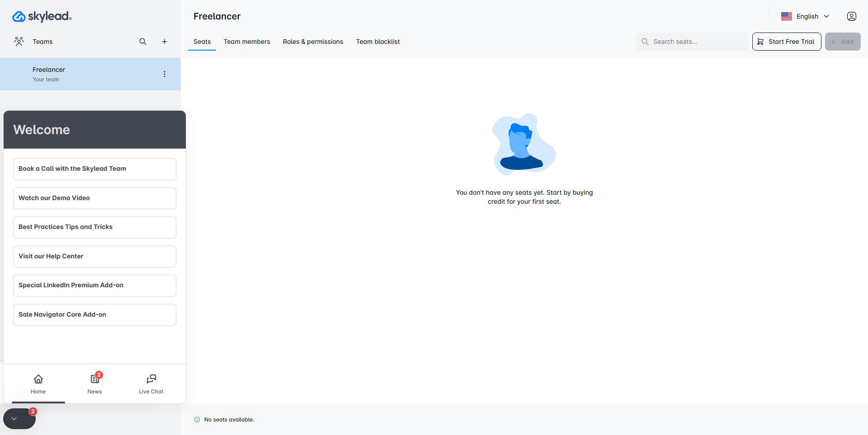
Task: Click the Start Free Trial button
Action: (787, 42)
